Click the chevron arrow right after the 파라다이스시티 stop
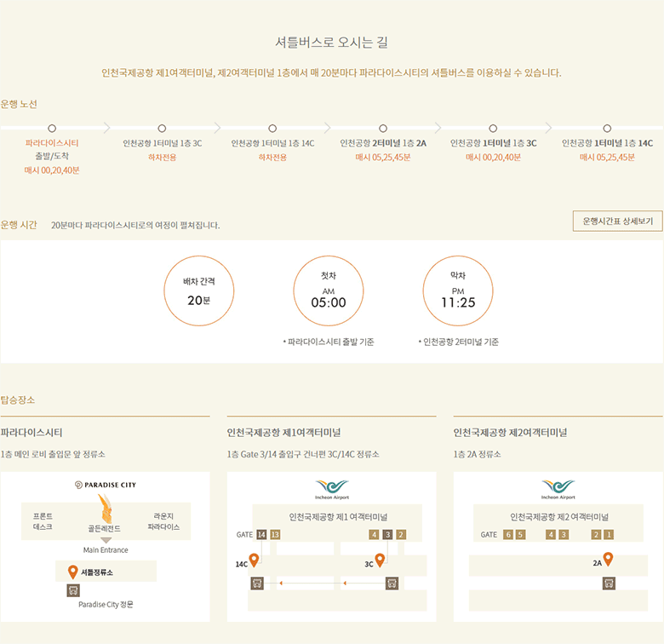Screen dimensions: 664x644 pos(106,128)
